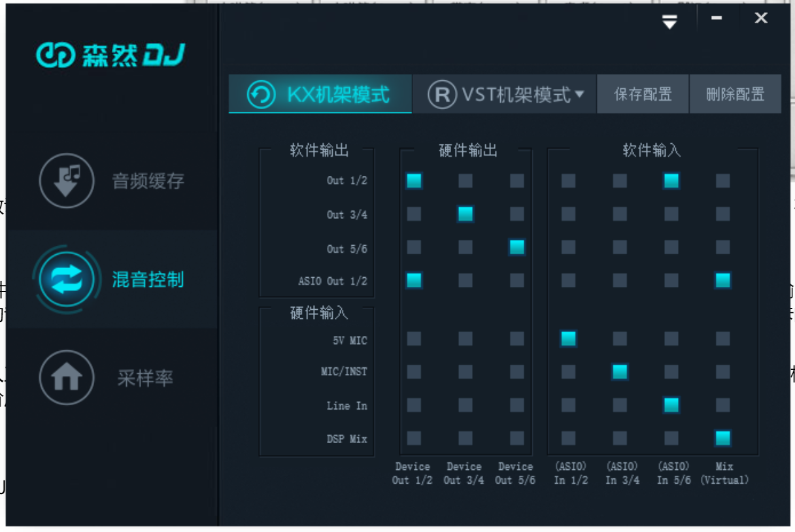Disable Line In to ASIO In 5/6 routing
795x532 pixels.
(x=671, y=405)
